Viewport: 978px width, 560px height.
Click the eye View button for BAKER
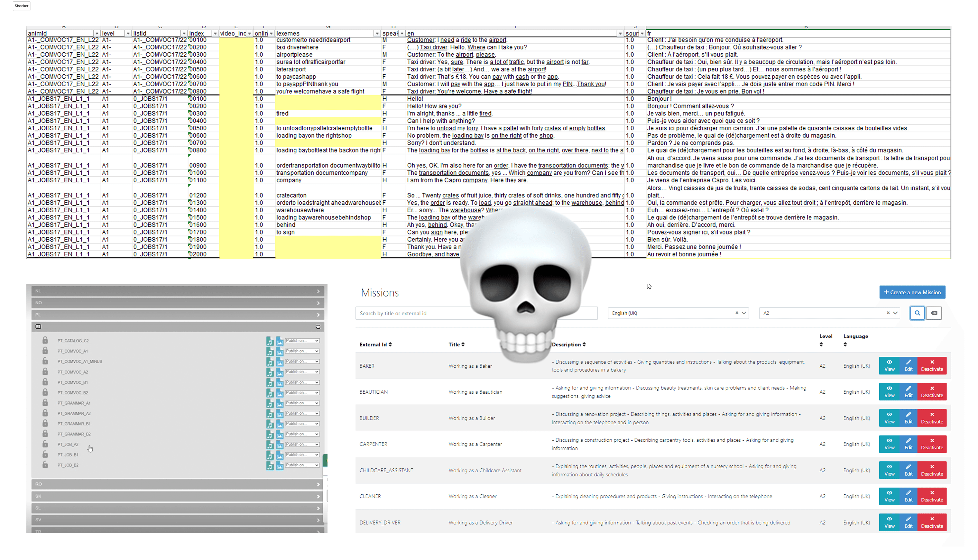pyautogui.click(x=889, y=365)
